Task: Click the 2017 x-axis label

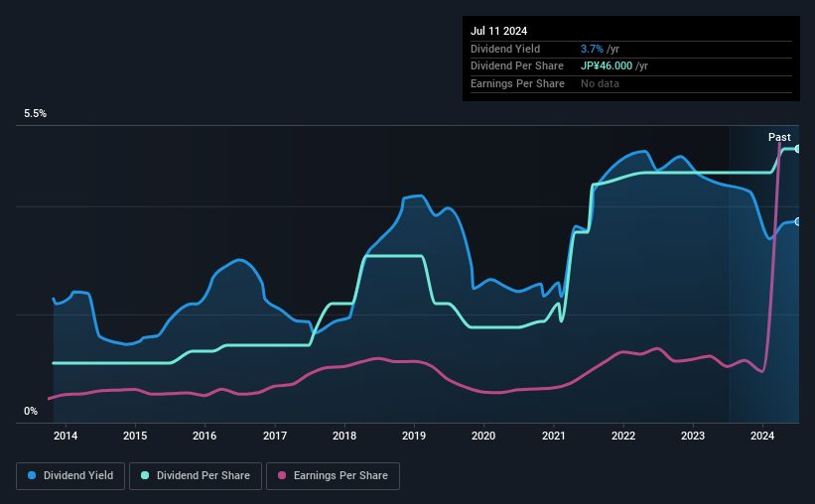Action: (275, 436)
